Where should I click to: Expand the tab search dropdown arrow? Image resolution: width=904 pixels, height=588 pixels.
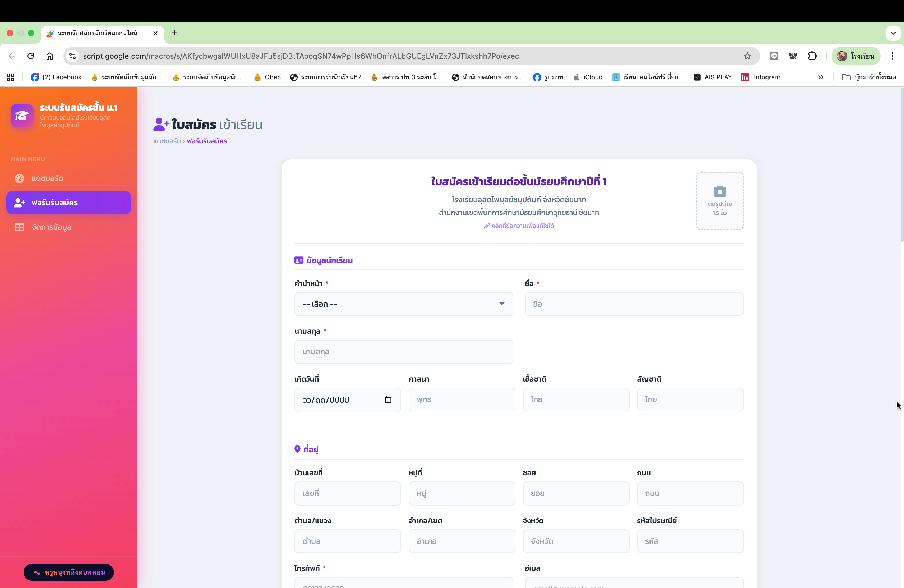coord(893,33)
